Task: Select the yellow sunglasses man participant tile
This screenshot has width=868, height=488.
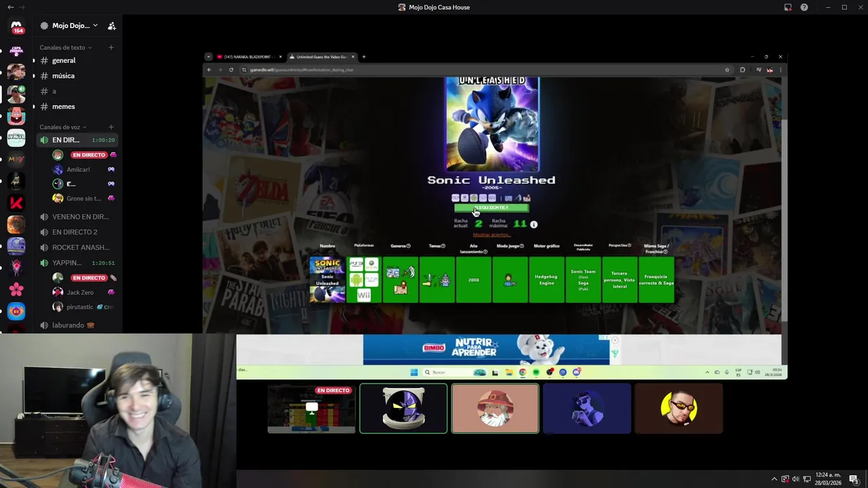Action: pos(679,409)
